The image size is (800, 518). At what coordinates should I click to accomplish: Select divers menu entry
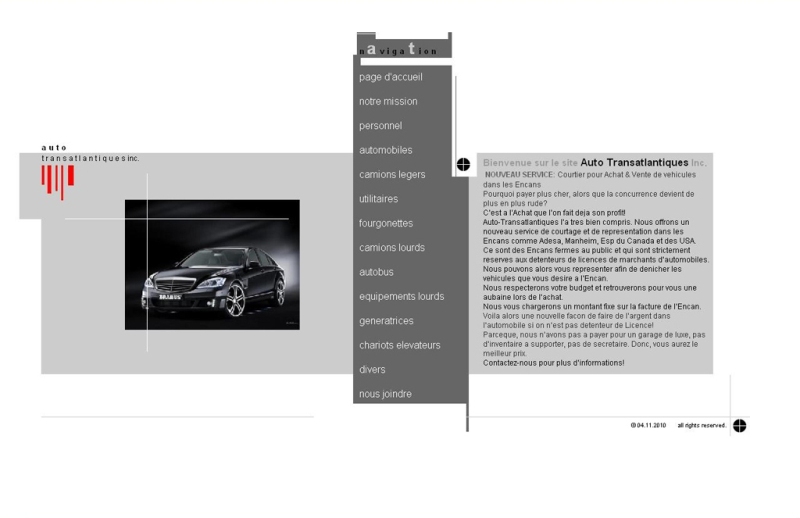click(372, 369)
